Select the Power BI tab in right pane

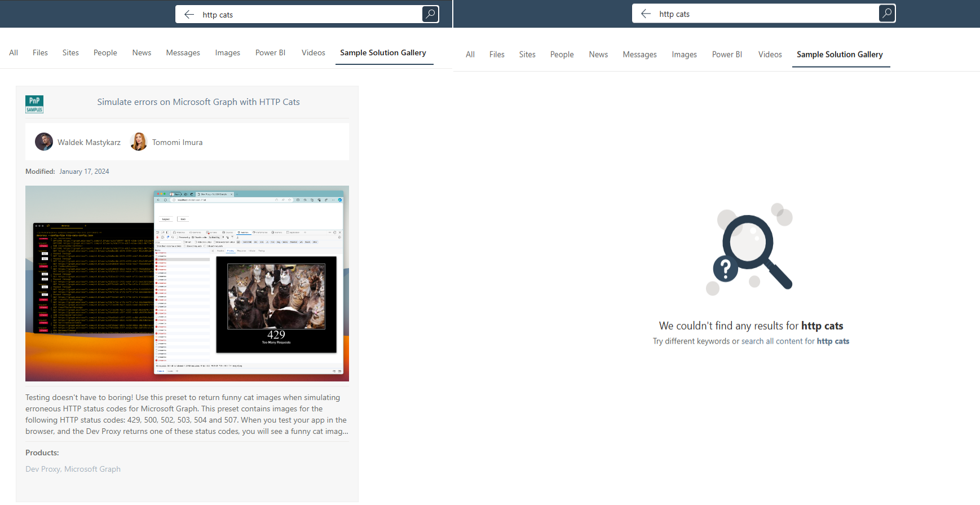coord(727,54)
